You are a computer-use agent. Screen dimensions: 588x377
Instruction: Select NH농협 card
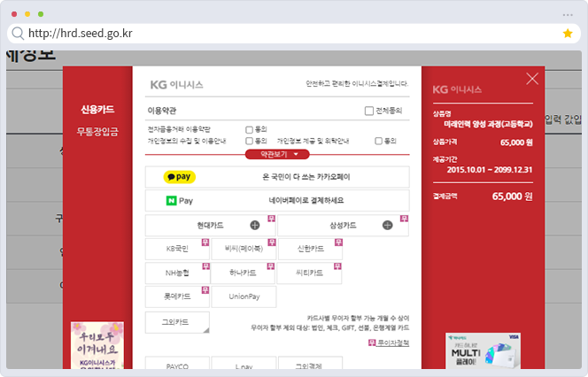(x=177, y=273)
